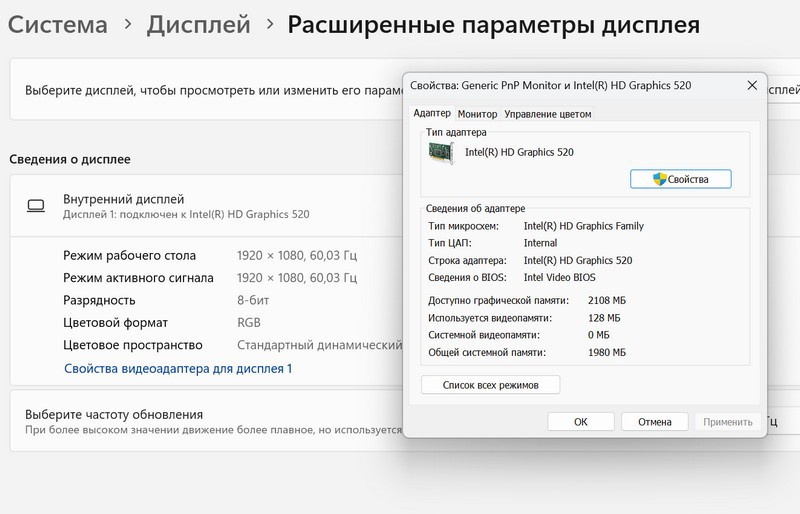Expand the display selection dropdown at top
The width and height of the screenshot is (800, 514).
point(780,89)
